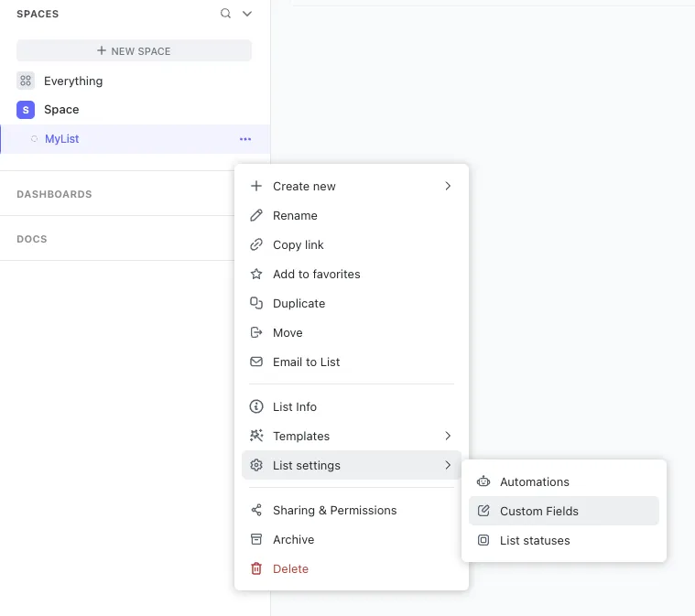Open Automations from the submenu
The image size is (695, 616).
coord(564,481)
